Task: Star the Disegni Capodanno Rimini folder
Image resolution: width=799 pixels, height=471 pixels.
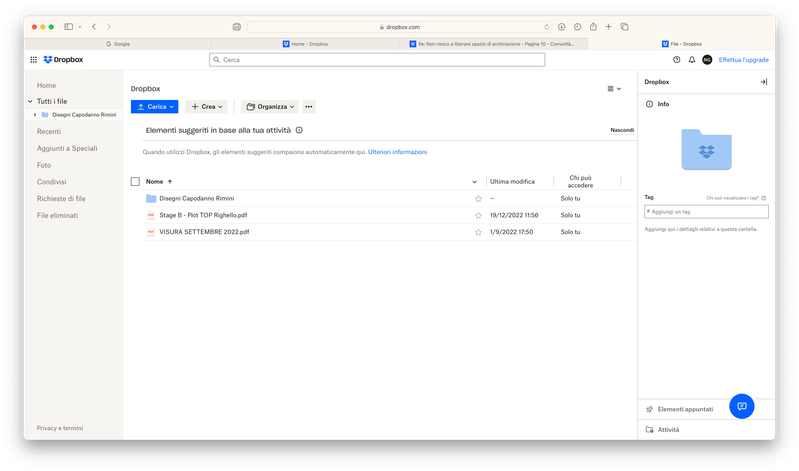Action: click(x=478, y=199)
